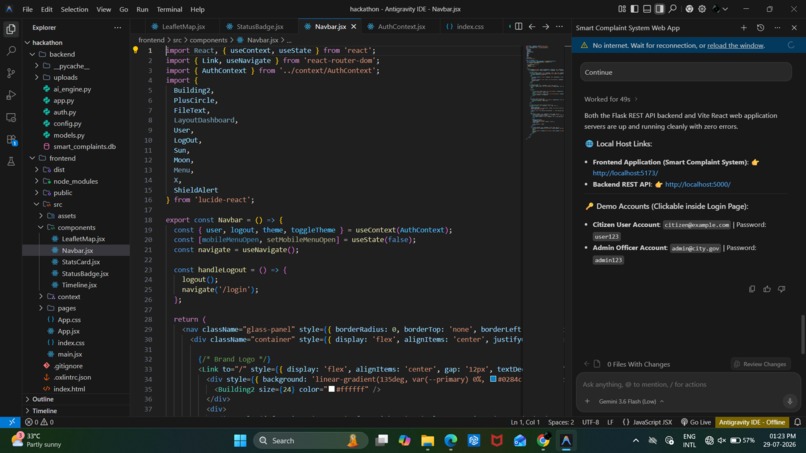Screen dimensions: 806x453
Task: Click #ffffff color swatch on line 35
Action: pos(332,389)
